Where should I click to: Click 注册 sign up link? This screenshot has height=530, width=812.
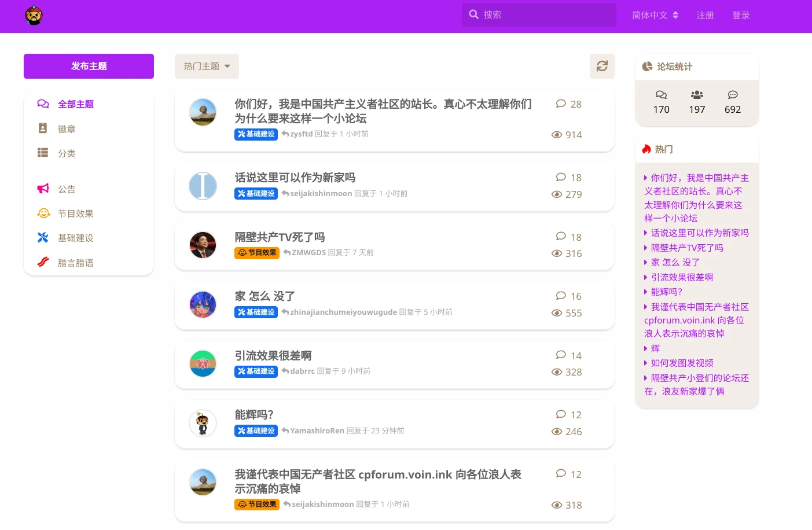(705, 16)
